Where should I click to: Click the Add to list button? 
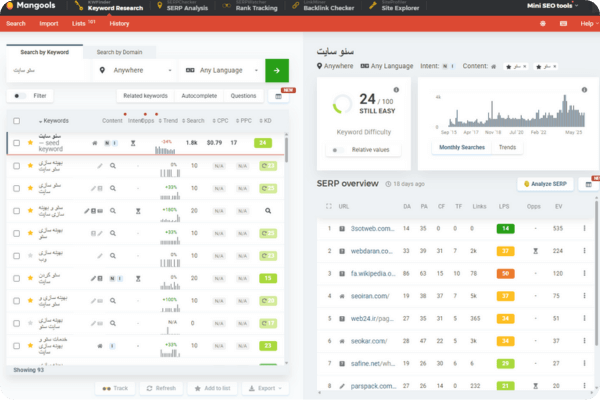point(212,388)
